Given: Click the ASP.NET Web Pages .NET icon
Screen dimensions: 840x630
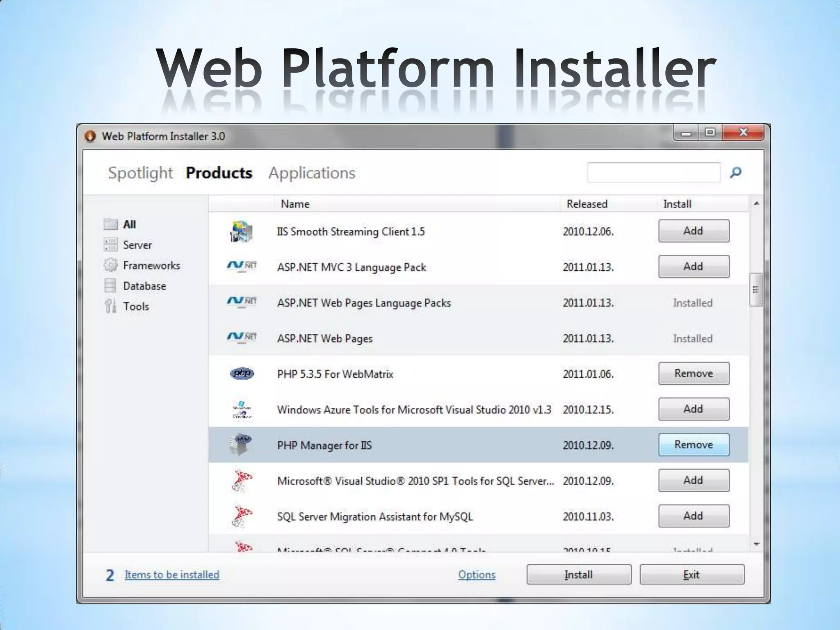Looking at the screenshot, I should pos(242,338).
